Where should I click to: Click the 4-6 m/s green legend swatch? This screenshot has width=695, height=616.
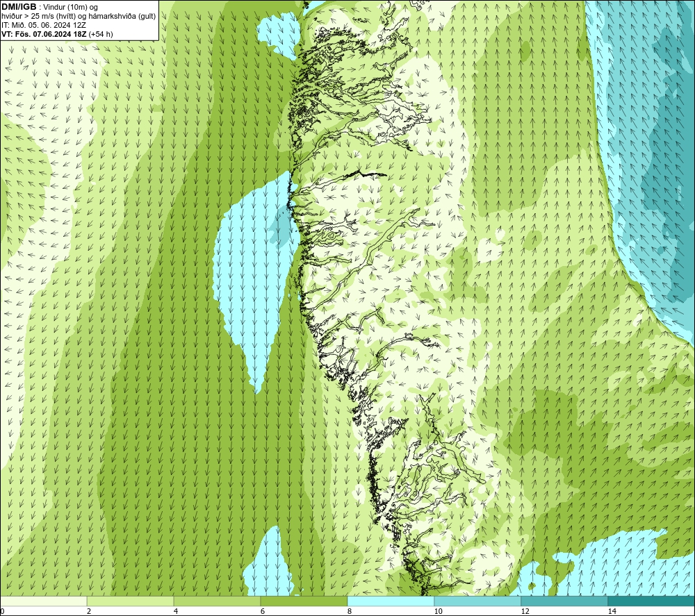(217, 601)
